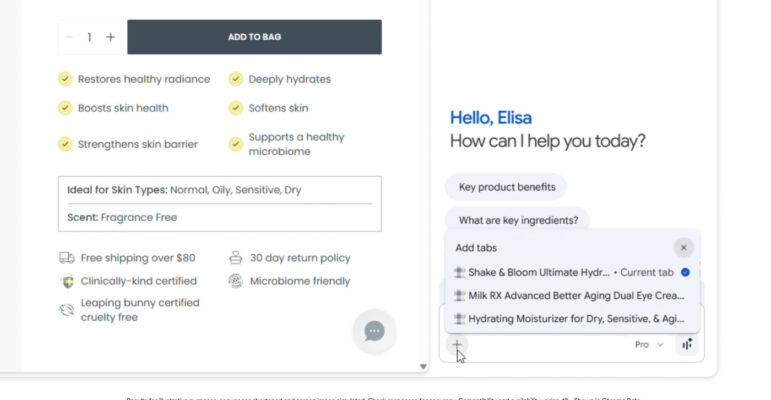
Task: Click the plus icon to add tabs
Action: [x=456, y=345]
